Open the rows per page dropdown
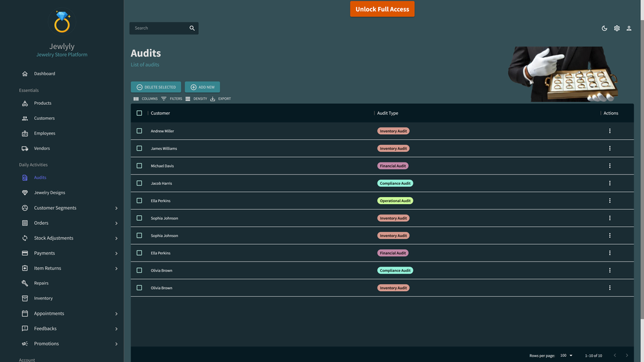The image size is (644, 362). click(566, 356)
